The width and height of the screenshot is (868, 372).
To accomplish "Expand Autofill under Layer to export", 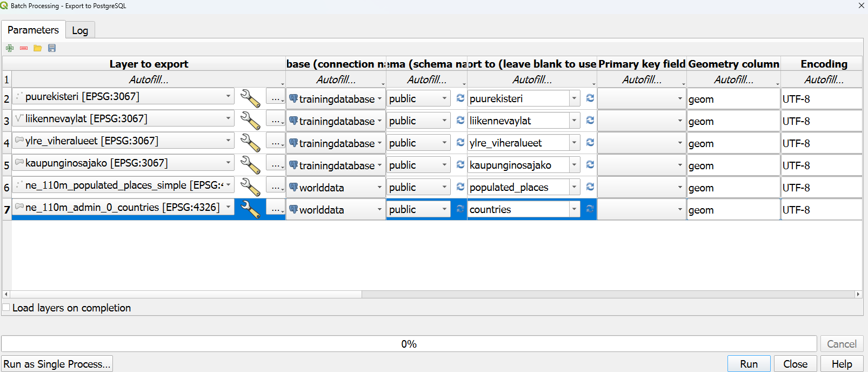I will [x=149, y=79].
